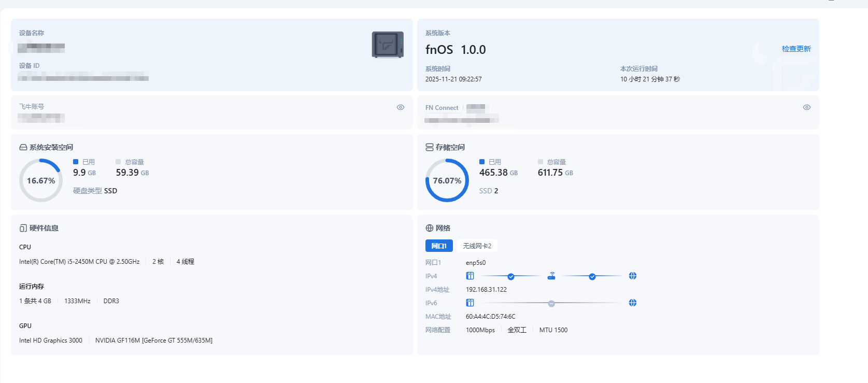Click the first IPv4 connection checkmark
This screenshot has height=383, width=868.
pos(511,276)
